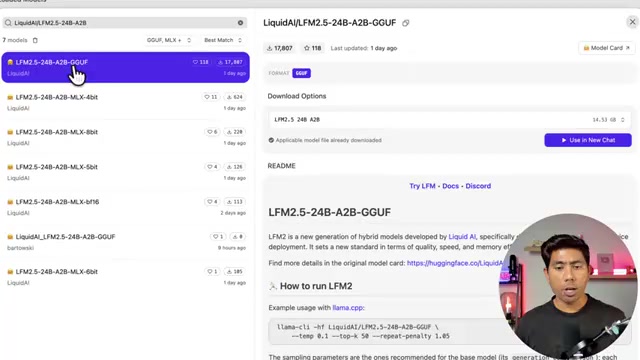Click downloads count on bartowski GGUF row
Screen dimensions: 640x360
[238, 236]
